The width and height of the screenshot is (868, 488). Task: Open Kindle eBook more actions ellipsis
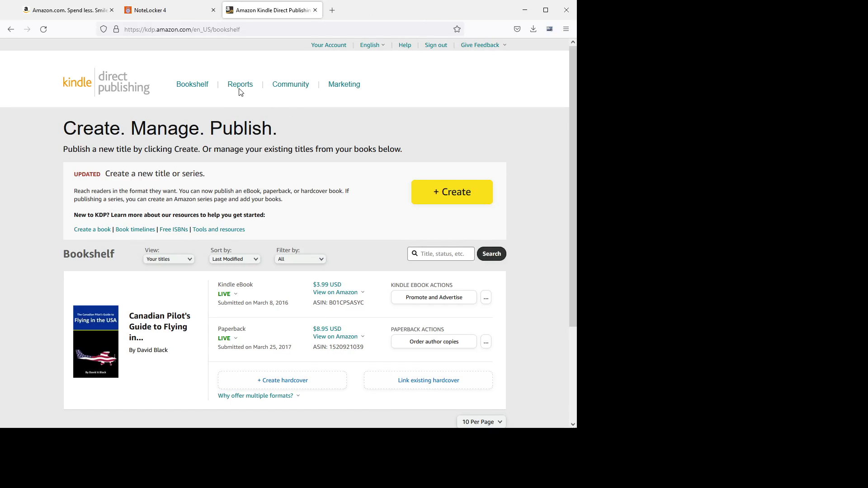click(486, 297)
